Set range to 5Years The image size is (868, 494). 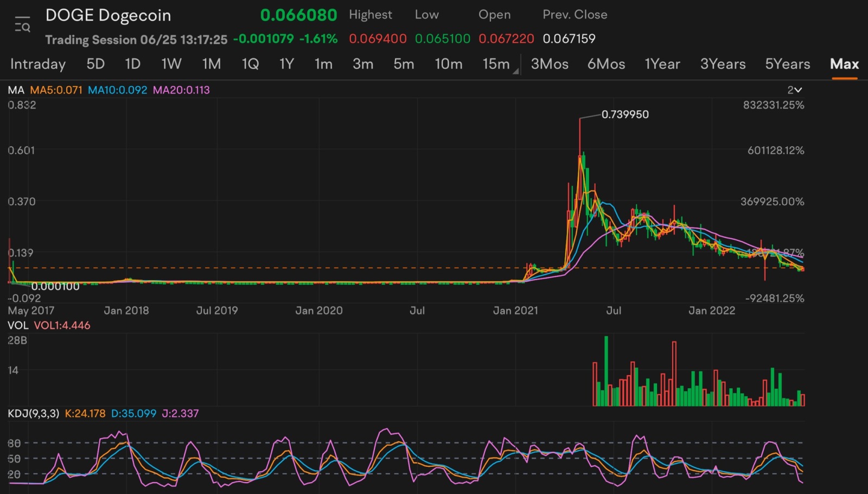point(788,64)
